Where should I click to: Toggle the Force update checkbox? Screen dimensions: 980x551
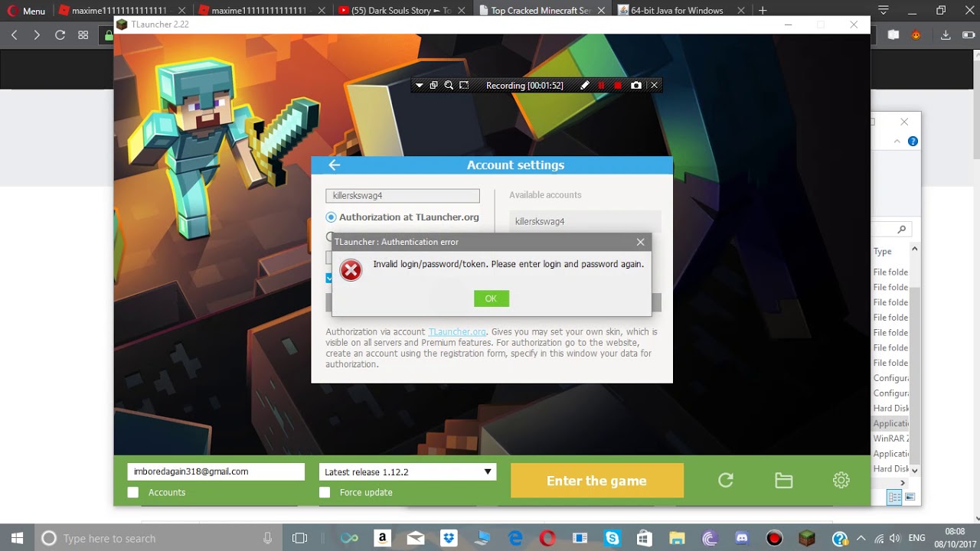coord(325,492)
